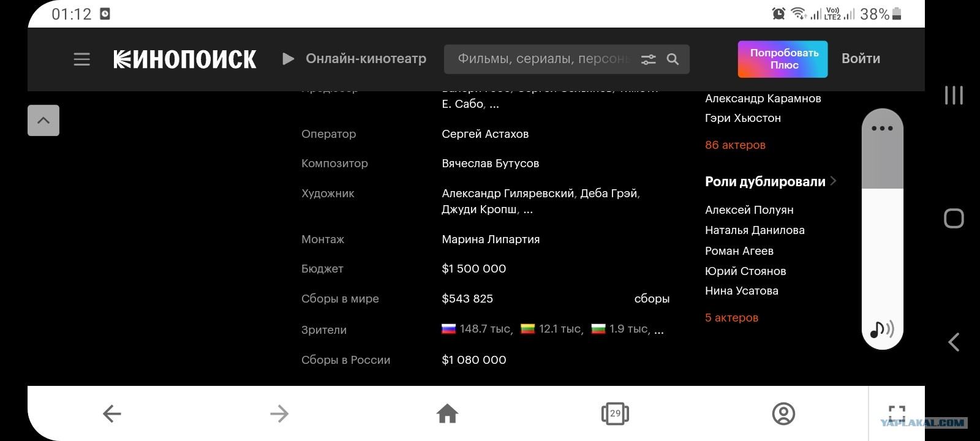Viewport: 980px width, 441px height.
Task: Open the Kinopoisk hamburger menu
Action: [81, 59]
